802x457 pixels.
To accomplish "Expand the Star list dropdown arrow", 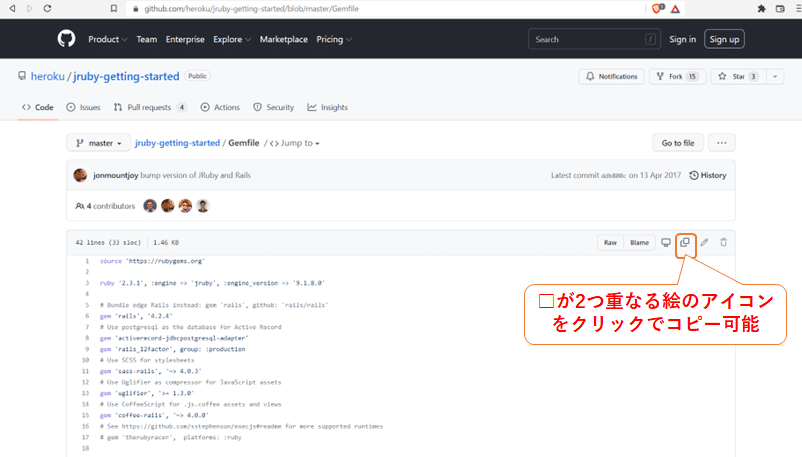I will coord(775,76).
